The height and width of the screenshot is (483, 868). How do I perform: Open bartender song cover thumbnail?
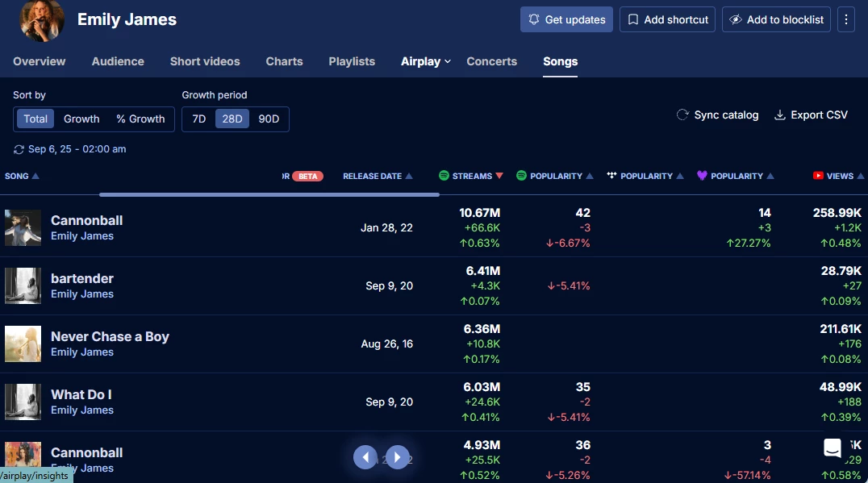(23, 285)
